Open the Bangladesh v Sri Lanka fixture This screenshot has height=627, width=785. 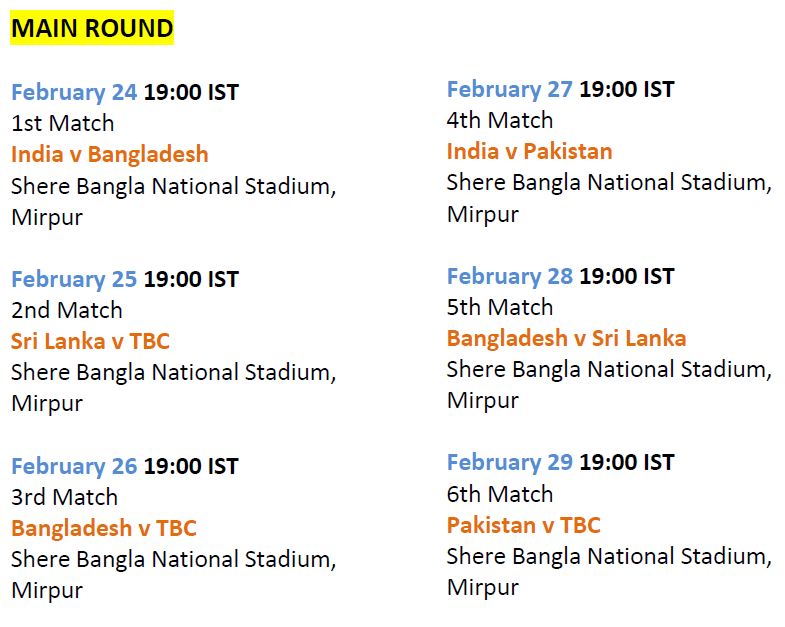(566, 338)
